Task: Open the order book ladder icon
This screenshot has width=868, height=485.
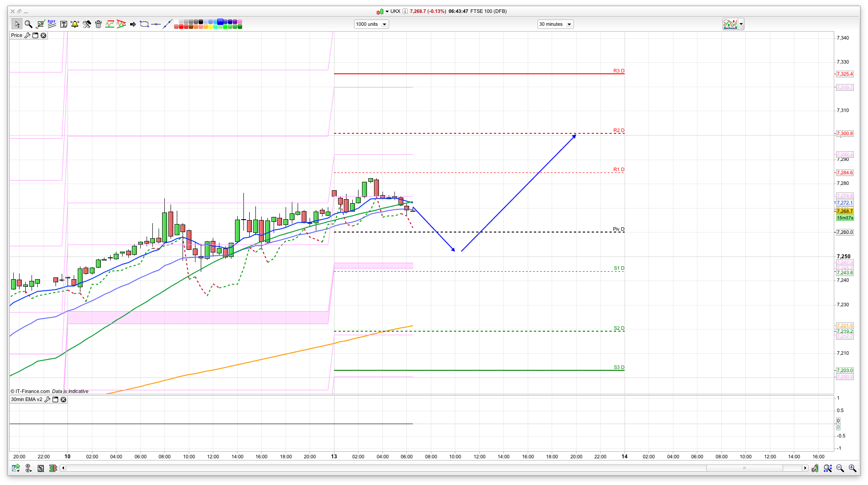Action: 53,468
